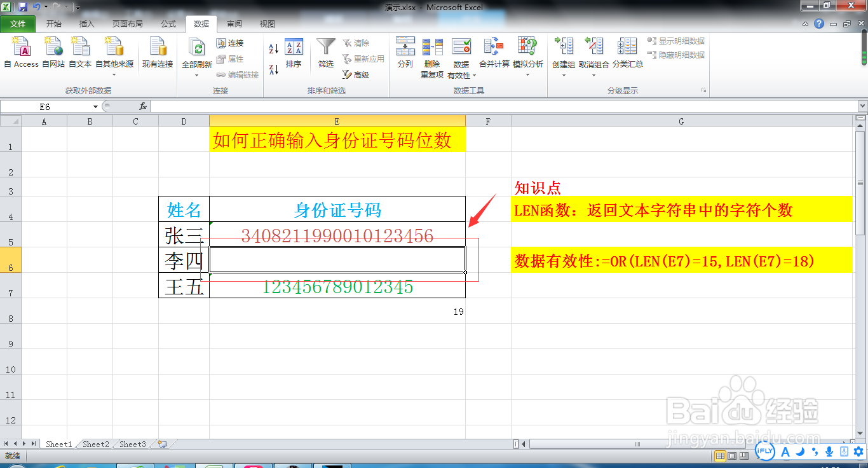This screenshot has width=868, height=468.
Task: Select the Sheet2 worksheet tab
Action: 95,444
